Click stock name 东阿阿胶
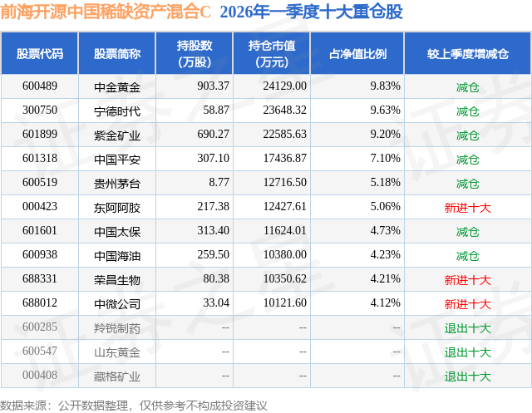The width and height of the screenshot is (532, 413). click(x=117, y=208)
